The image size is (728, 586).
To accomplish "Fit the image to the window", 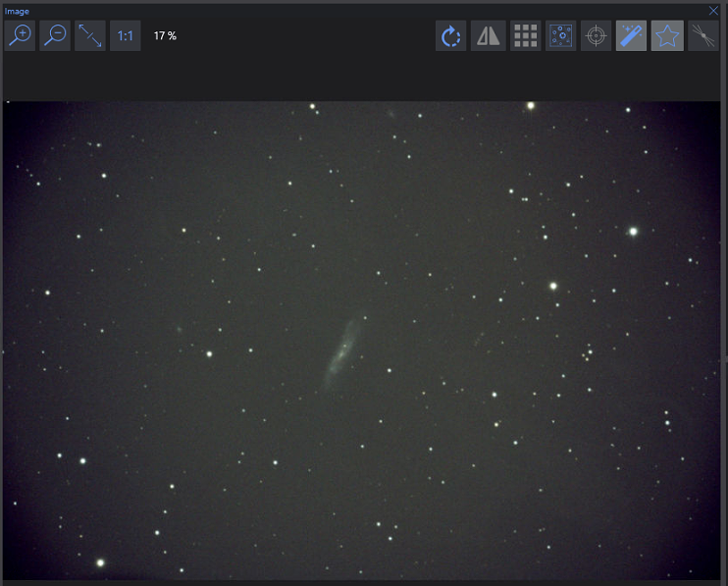I will (x=90, y=35).
